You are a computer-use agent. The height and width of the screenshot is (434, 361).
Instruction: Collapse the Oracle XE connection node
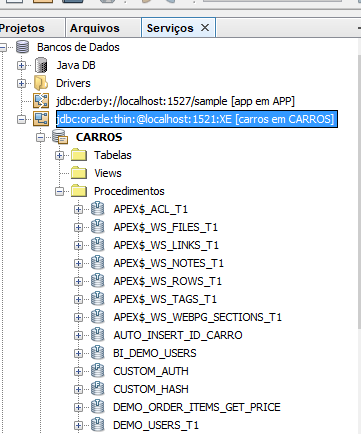tap(21, 119)
